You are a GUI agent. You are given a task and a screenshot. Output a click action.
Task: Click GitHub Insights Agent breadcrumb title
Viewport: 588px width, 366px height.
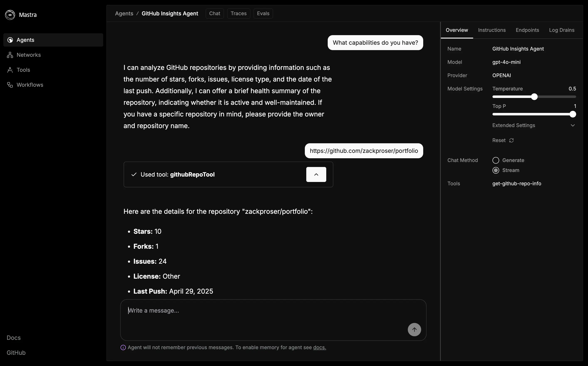[x=170, y=14]
